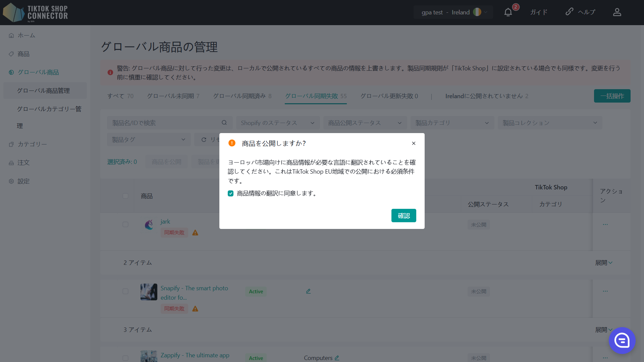This screenshot has width=644, height=362.
Task: Click edit pencil next to Computers
Action: pyautogui.click(x=337, y=358)
